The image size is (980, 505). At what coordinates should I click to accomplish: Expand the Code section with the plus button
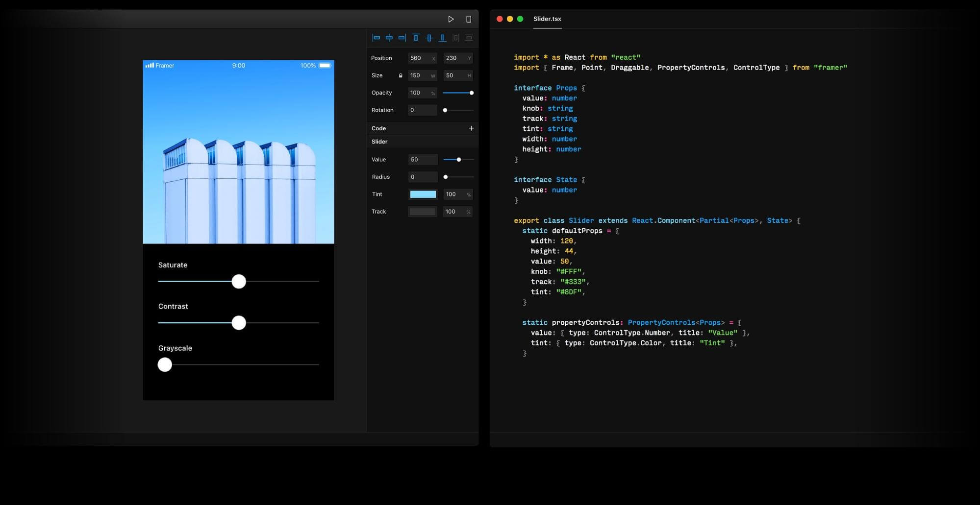[x=471, y=128]
